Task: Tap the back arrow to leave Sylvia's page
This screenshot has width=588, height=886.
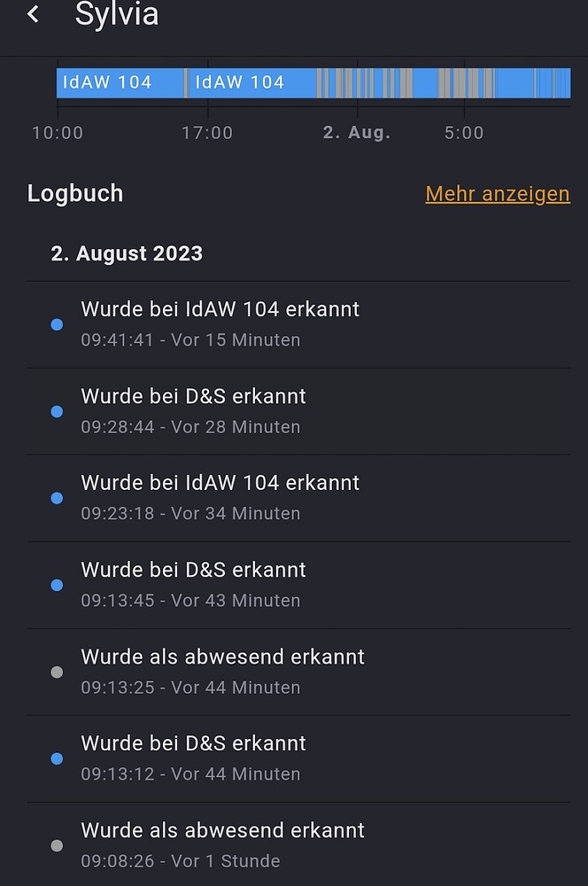Action: pos(33,14)
